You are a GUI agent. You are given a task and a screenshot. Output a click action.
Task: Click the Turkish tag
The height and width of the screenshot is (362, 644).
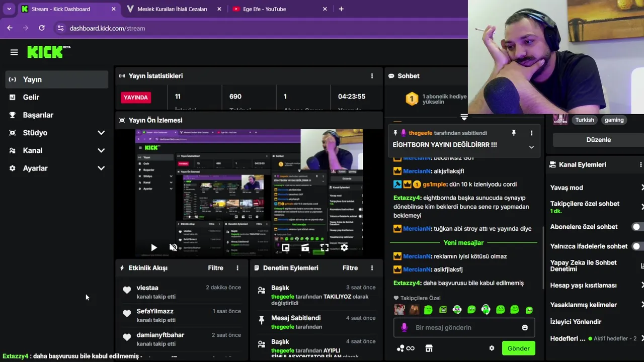pos(584,120)
